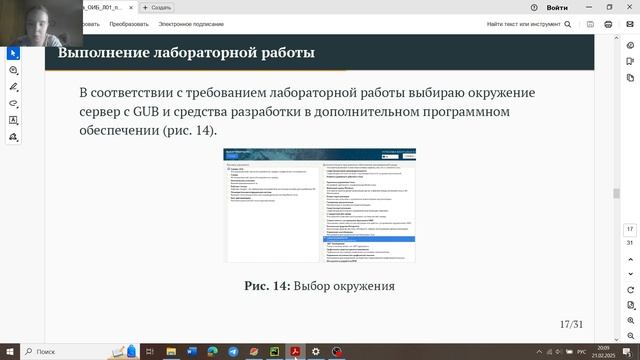
Task: Click the Войти sign-in button
Action: [x=557, y=7]
